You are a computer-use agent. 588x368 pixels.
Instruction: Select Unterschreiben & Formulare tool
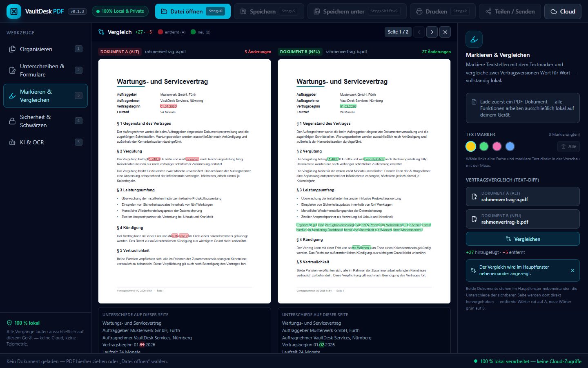pyautogui.click(x=45, y=70)
